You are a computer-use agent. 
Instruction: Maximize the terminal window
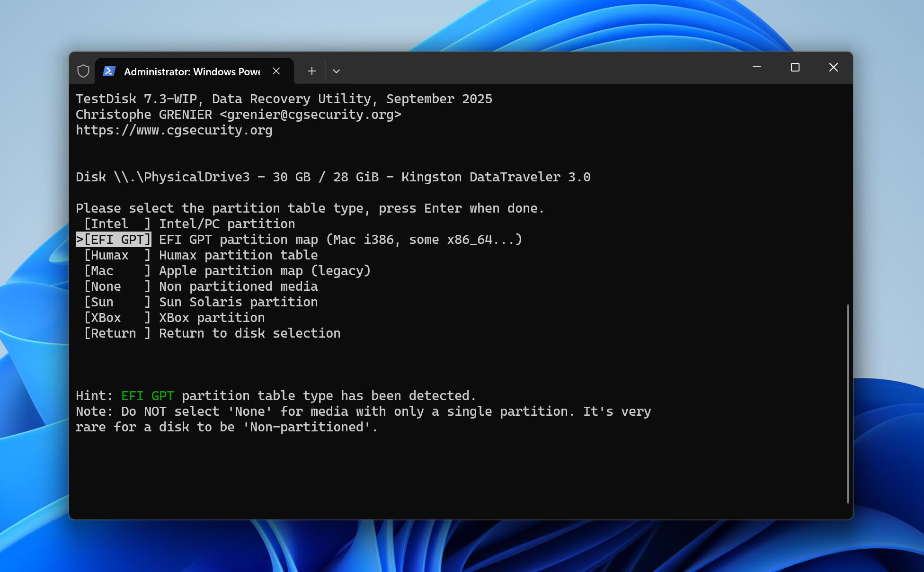[x=795, y=67]
